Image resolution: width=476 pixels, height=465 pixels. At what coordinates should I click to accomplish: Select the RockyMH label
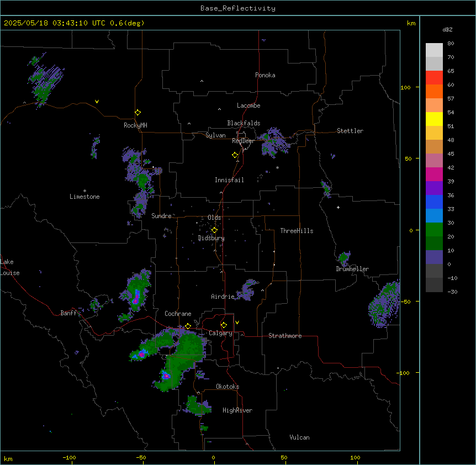point(135,125)
